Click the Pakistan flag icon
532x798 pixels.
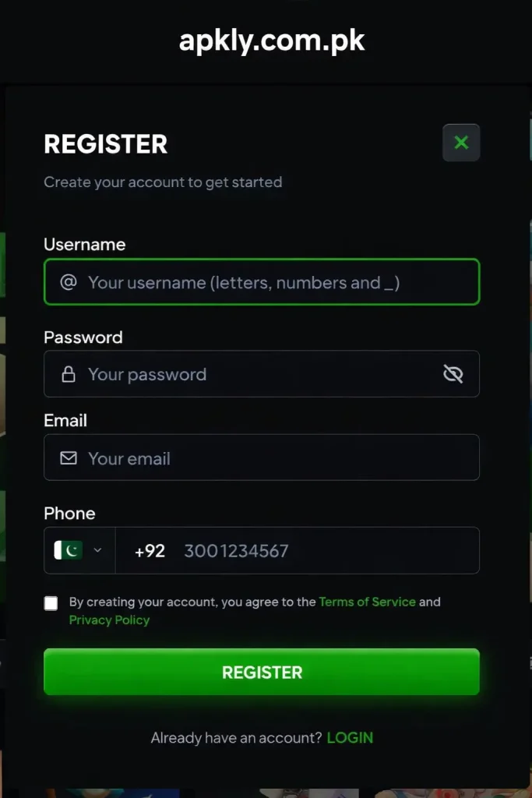[x=69, y=550]
